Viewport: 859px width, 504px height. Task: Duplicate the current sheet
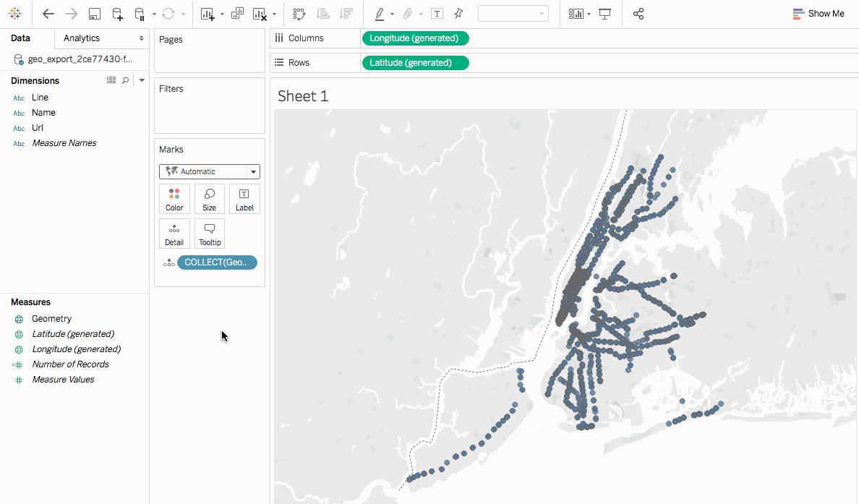coord(237,14)
